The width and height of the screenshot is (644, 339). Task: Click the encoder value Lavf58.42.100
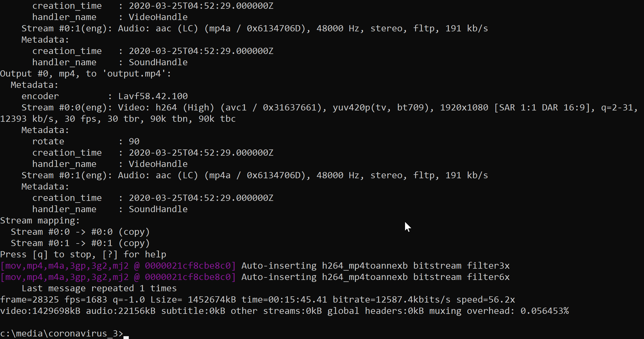coord(153,96)
